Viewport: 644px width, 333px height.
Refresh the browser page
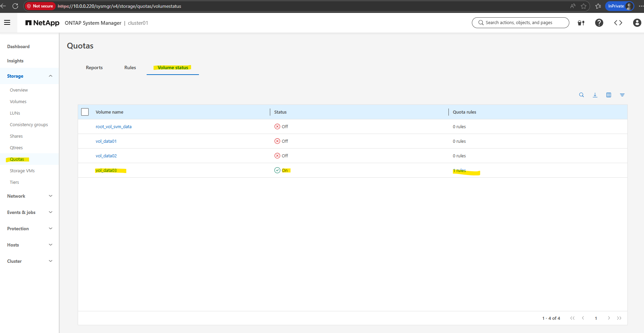pyautogui.click(x=15, y=6)
